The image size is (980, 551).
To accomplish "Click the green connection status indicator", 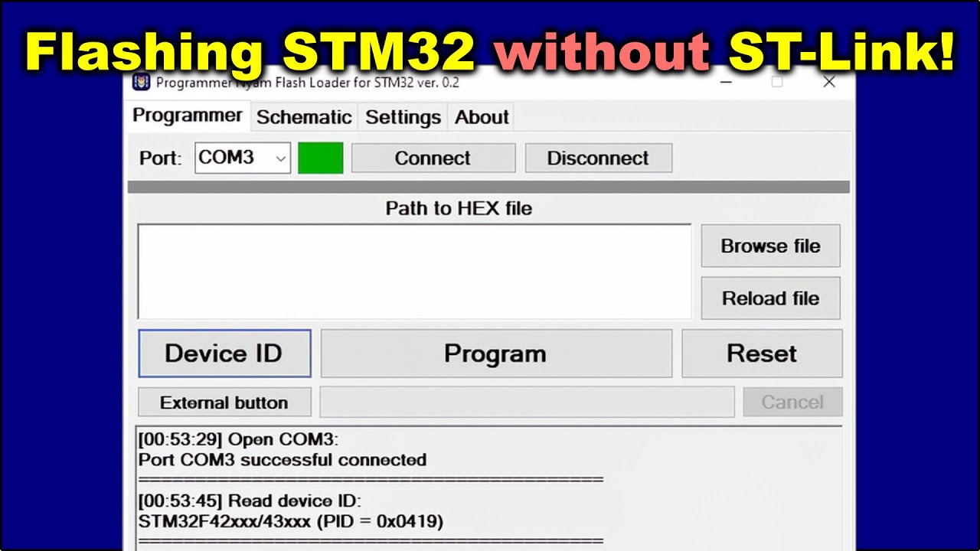I will coord(320,158).
